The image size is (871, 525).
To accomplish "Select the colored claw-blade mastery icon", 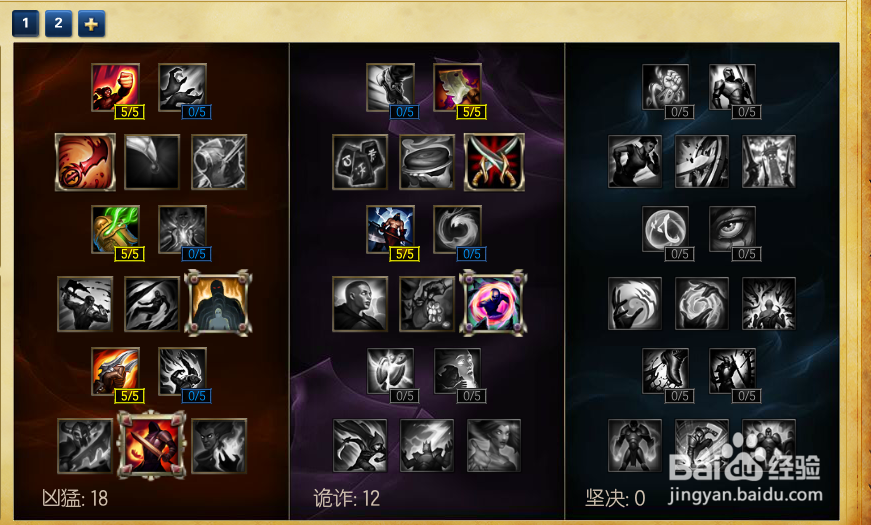I will (x=116, y=372).
